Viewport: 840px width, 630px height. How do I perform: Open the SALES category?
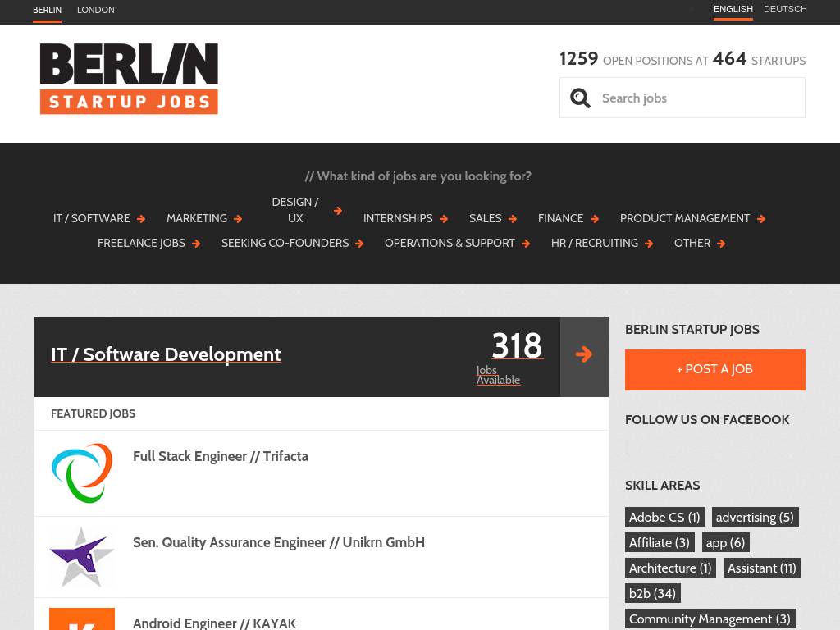(x=486, y=218)
